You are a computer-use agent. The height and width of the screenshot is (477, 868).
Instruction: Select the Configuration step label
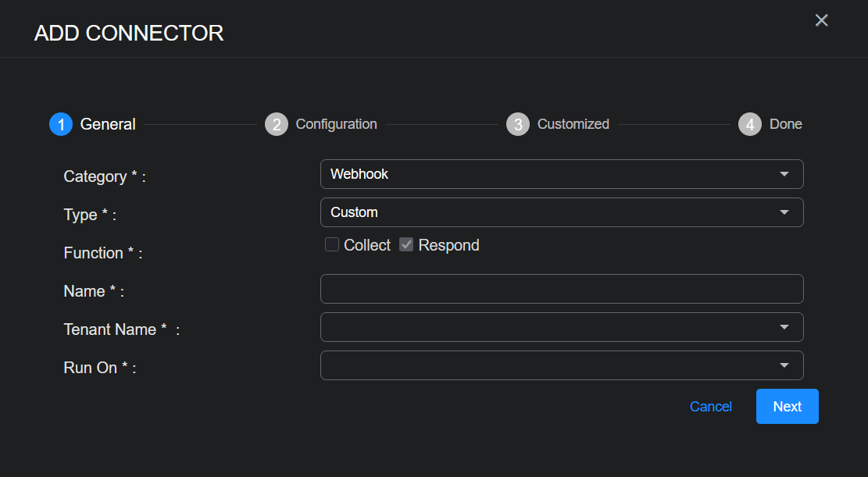[336, 124]
